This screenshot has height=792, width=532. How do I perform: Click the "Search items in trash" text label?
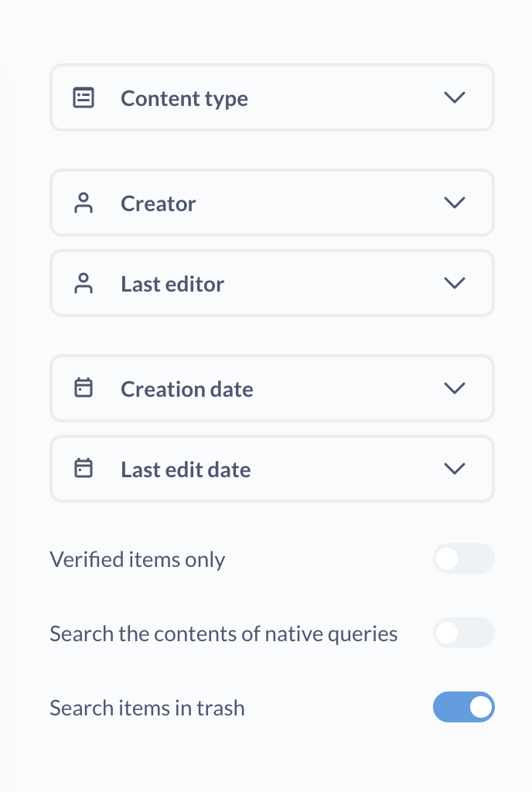coord(147,708)
